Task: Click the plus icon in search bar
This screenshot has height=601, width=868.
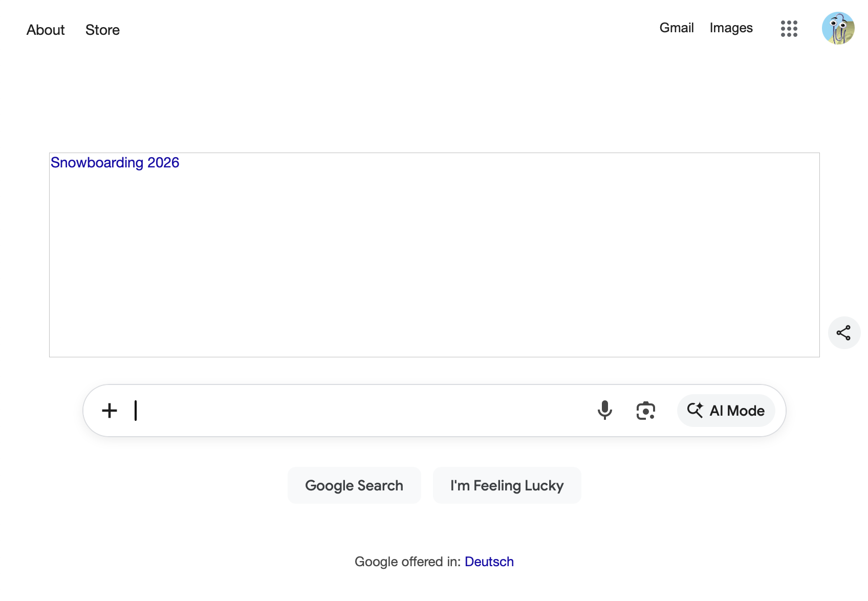Action: [x=110, y=411]
